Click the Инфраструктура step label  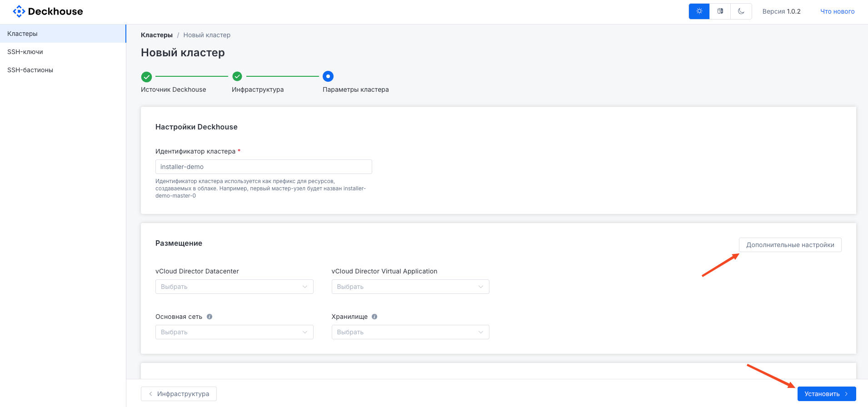click(258, 89)
